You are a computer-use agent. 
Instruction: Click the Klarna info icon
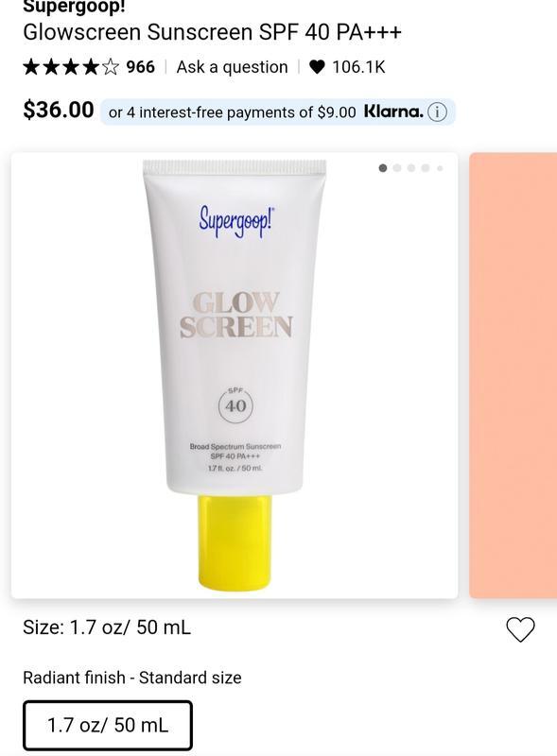[437, 112]
